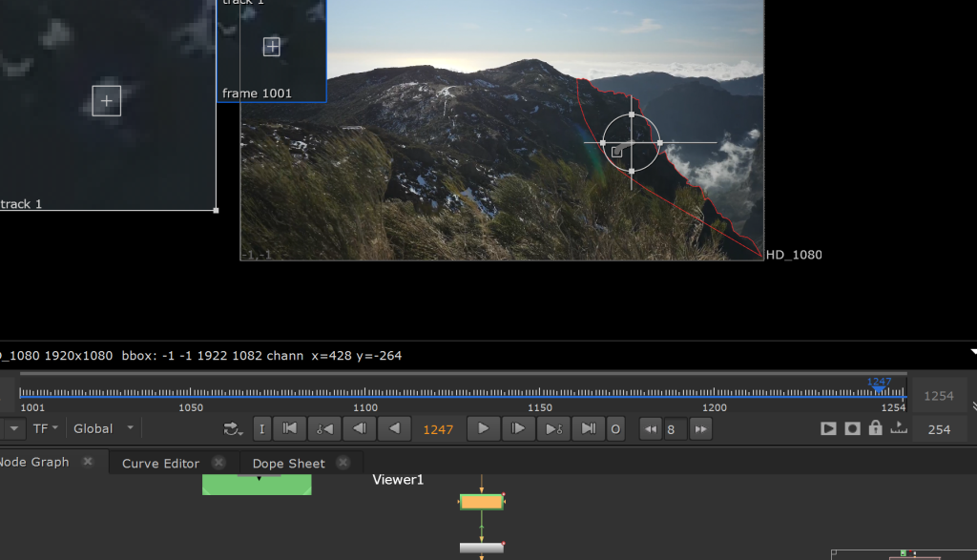The width and height of the screenshot is (977, 560).
Task: Open the dropdown arrow left of TF
Action: [13, 428]
